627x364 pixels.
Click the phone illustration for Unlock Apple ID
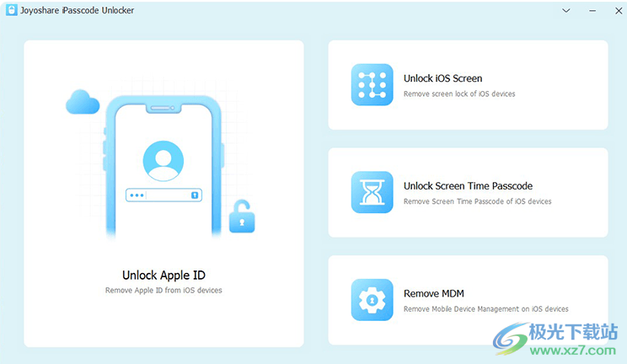pyautogui.click(x=163, y=165)
